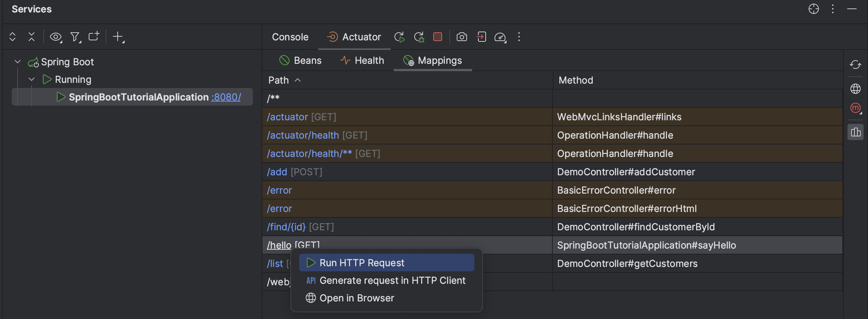Click the Rerun application icon
This screenshot has width=868, height=319.
tap(399, 37)
